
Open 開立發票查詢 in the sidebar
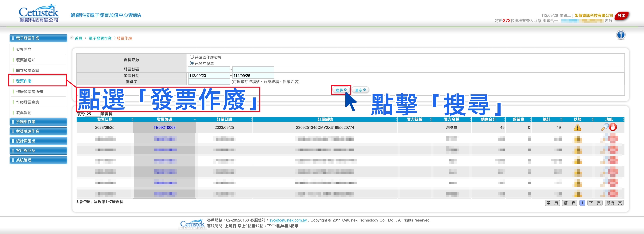(28, 70)
